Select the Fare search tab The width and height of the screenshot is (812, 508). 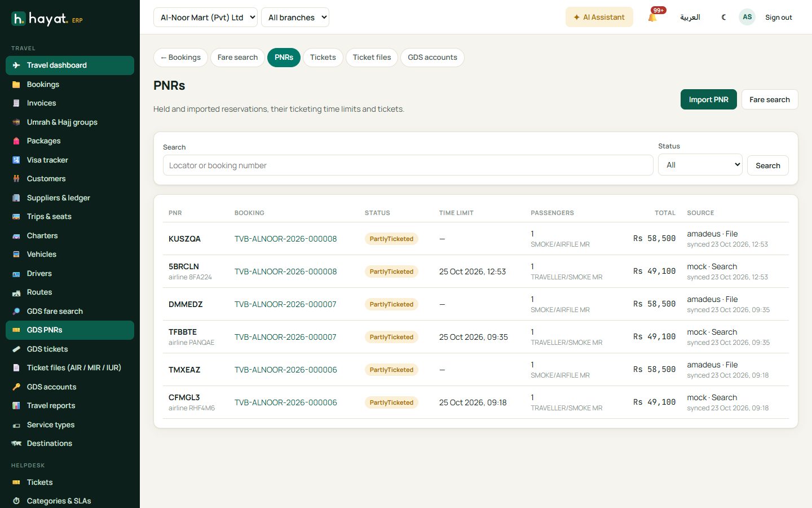point(237,58)
